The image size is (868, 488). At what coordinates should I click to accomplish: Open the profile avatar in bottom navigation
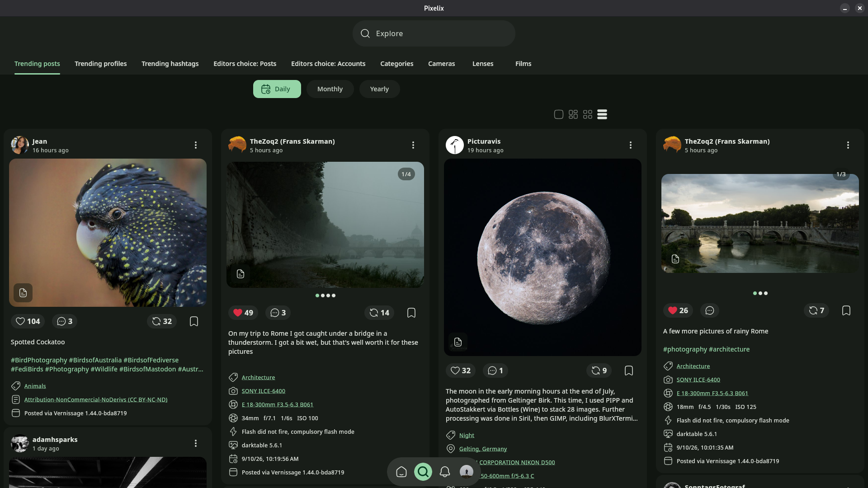pyautogui.click(x=467, y=472)
